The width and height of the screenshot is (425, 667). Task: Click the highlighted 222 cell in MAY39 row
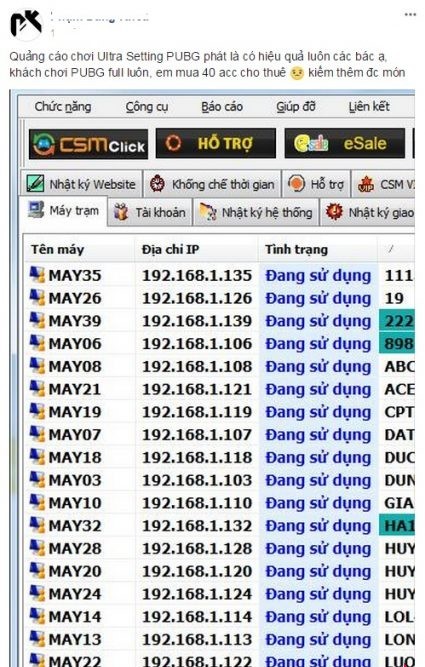click(x=396, y=321)
